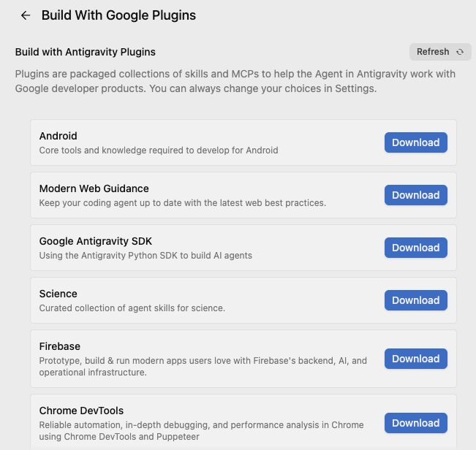Image resolution: width=476 pixels, height=450 pixels.
Task: Click the 'Curated collection of agent skills' description
Action: click(x=132, y=308)
